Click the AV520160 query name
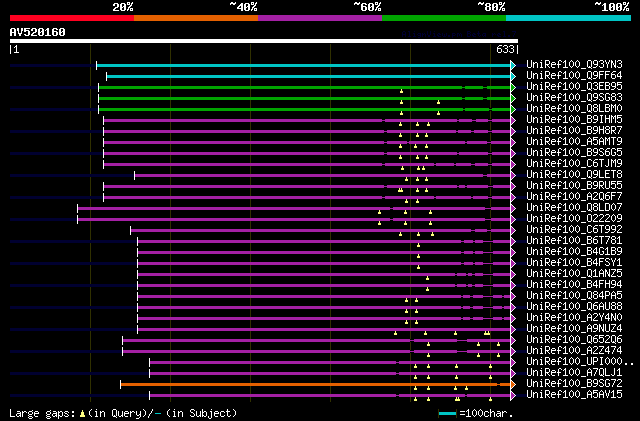 click(x=38, y=32)
